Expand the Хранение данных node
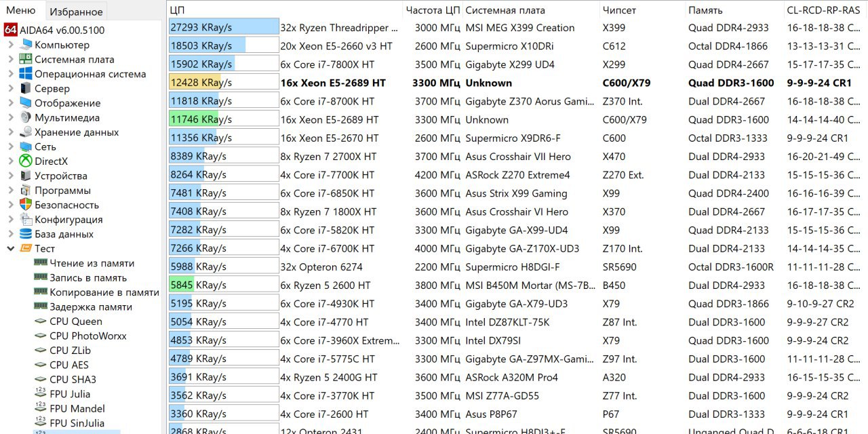The image size is (868, 434). (11, 132)
